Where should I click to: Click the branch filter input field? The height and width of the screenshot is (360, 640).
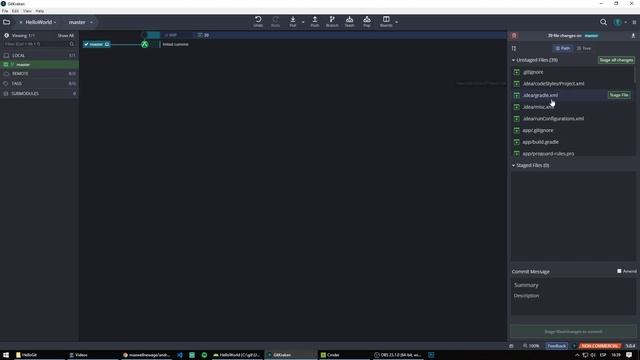pos(39,44)
